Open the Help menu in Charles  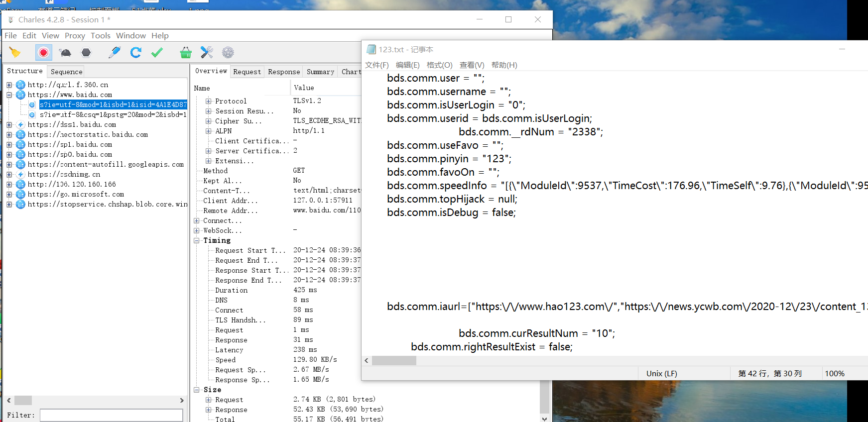coord(160,36)
